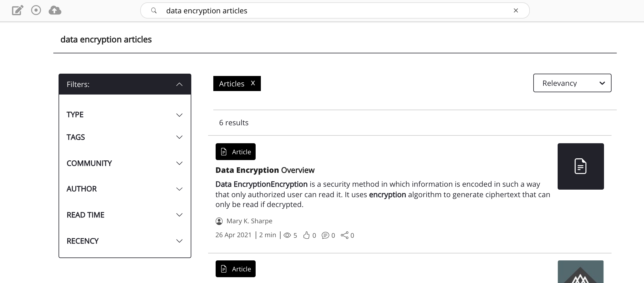Click the thumbs-up like icon

click(306, 235)
